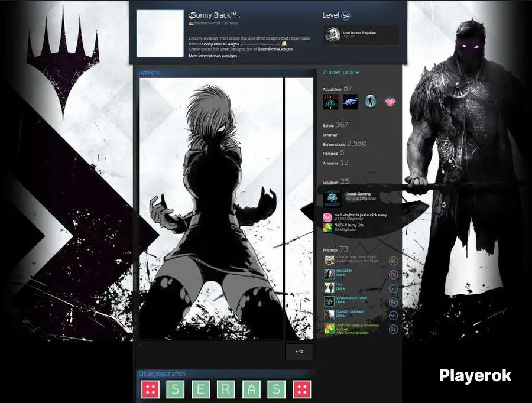Viewport: 532px width, 403px height.
Task: Click the emoticon after SonnyBlack's Designs link
Action: tap(284, 44)
